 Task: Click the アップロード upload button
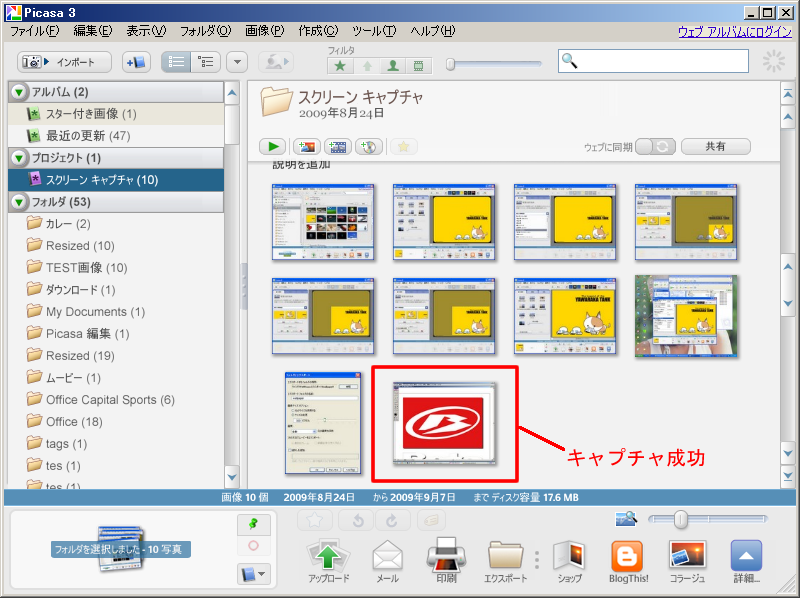(x=329, y=561)
